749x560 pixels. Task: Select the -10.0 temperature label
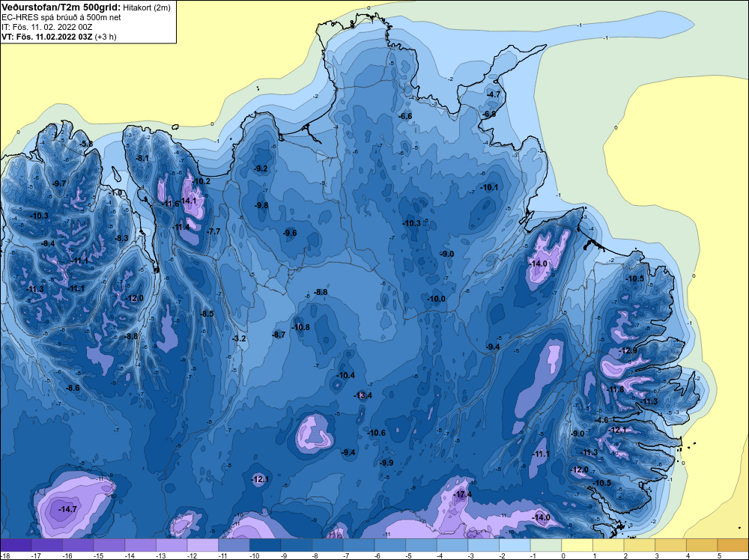(x=436, y=299)
